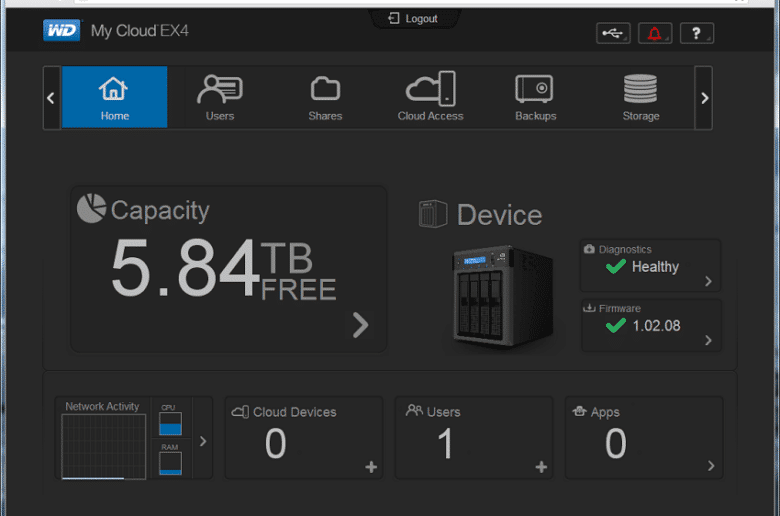780x516 pixels.
Task: Open the help question mark
Action: 696,33
